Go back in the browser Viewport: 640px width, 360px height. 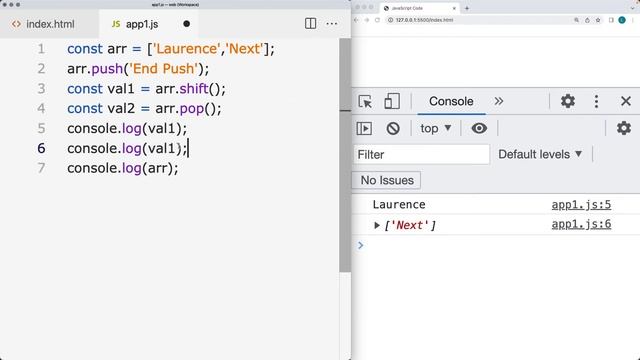356,20
